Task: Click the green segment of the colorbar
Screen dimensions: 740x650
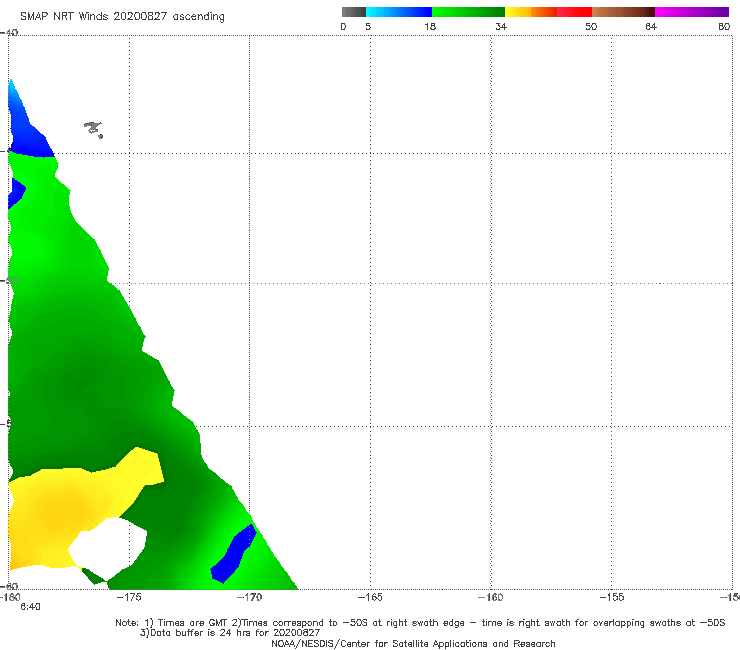Action: coord(468,12)
